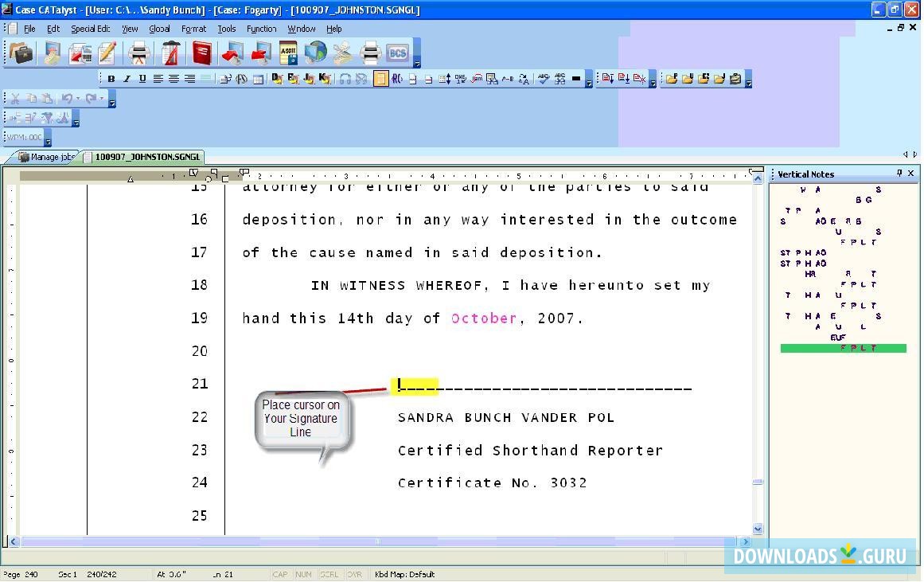Screen dimensions: 924x582
Task: Open the Help menu
Action: (334, 29)
